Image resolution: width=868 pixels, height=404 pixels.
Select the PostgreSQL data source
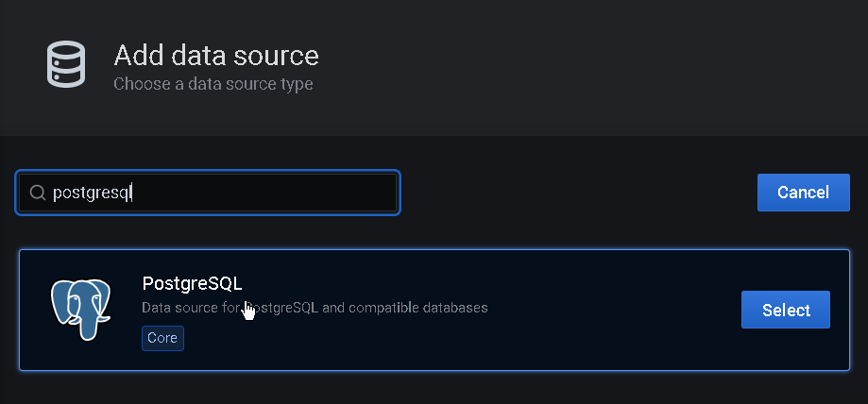[786, 310]
